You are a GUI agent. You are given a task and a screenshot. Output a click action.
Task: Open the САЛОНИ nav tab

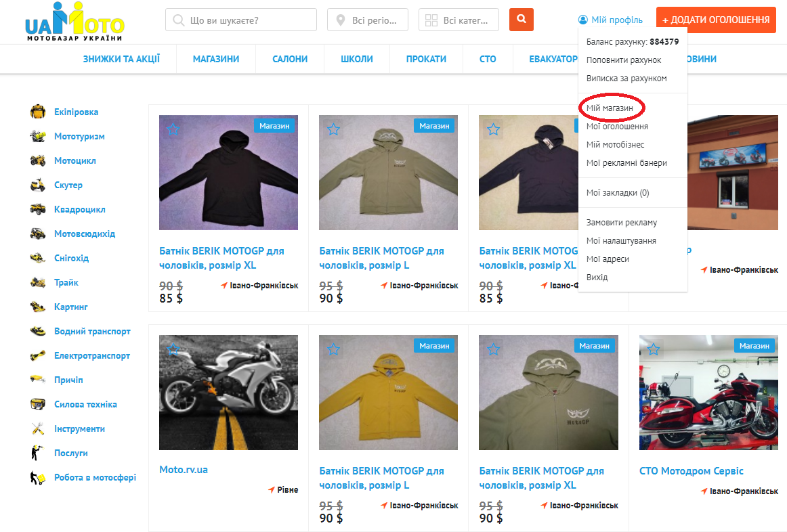[290, 59]
